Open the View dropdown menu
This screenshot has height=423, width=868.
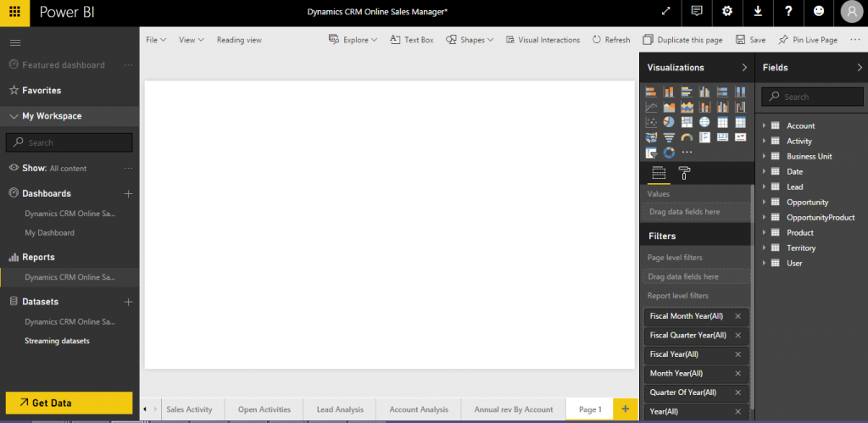pos(192,40)
